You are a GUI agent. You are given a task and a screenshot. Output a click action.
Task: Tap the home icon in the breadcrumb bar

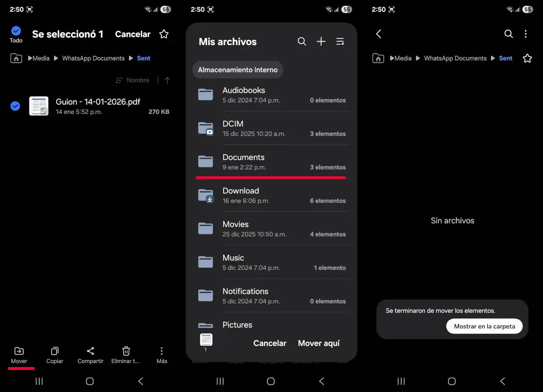(16, 58)
